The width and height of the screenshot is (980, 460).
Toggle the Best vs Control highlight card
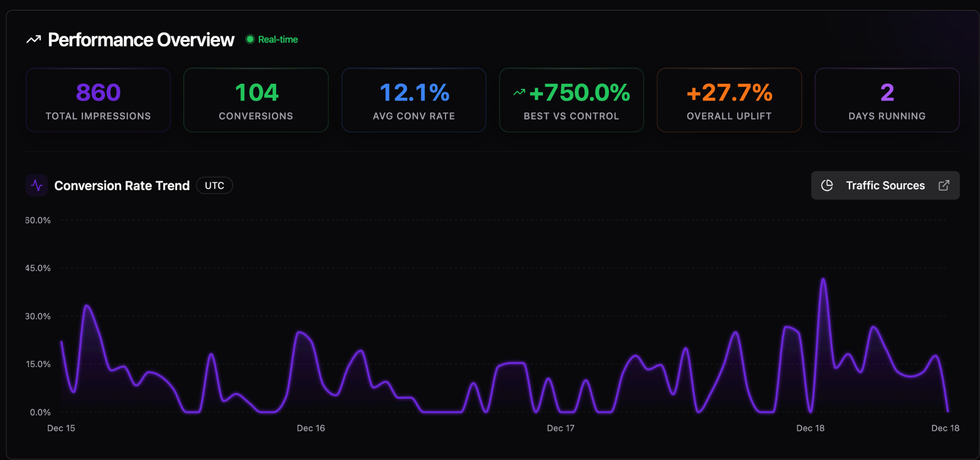point(571,100)
